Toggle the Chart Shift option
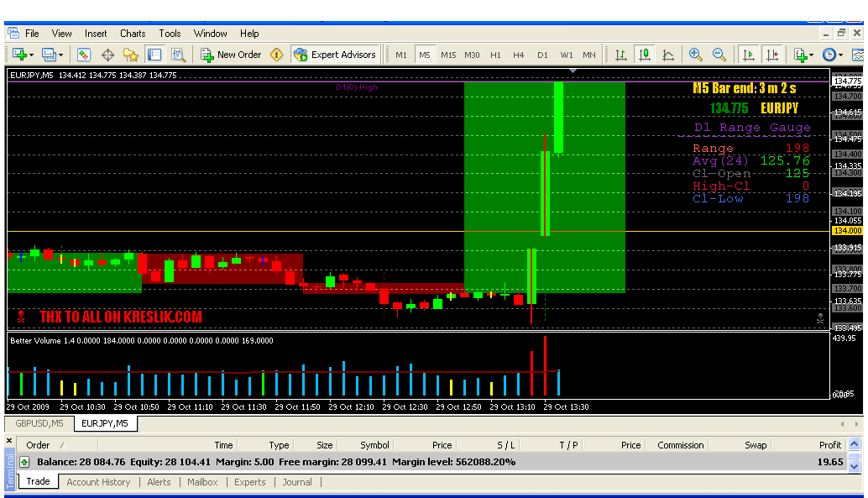This screenshot has width=868, height=498. click(772, 55)
